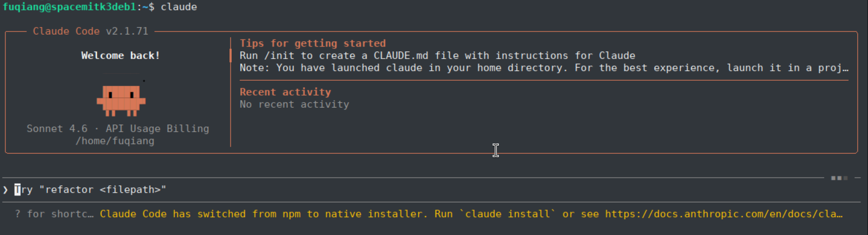Click the truncated home directory note line
Viewport: 868px width, 235px height.
(544, 68)
